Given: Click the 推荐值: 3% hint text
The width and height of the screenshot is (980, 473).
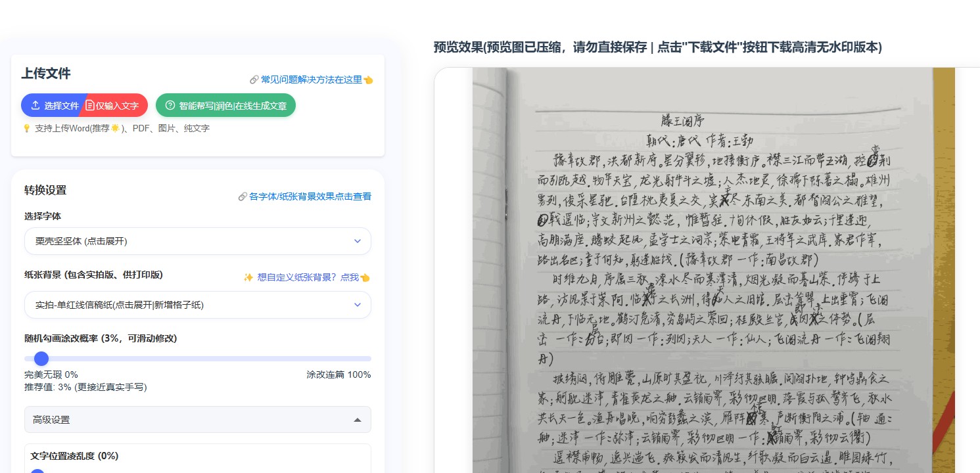Looking at the screenshot, I should (85, 387).
